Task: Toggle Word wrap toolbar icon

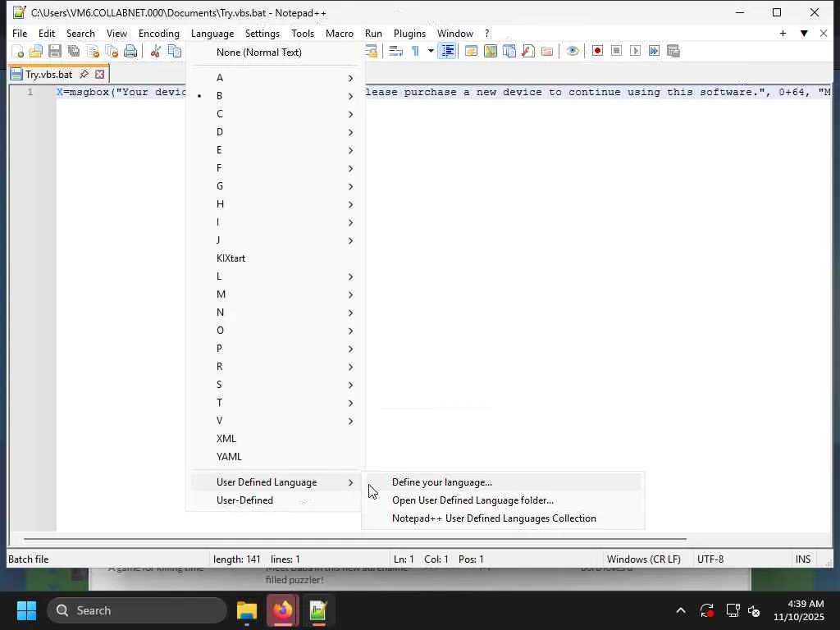Action: 396,51
